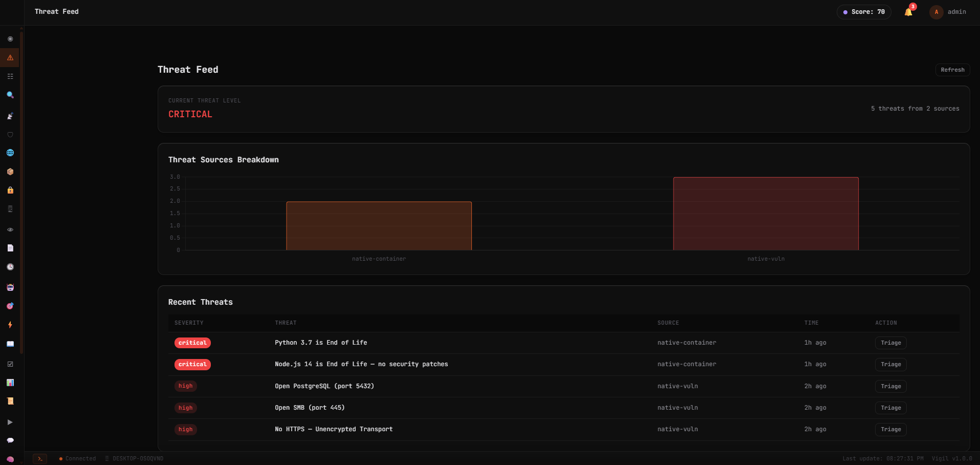Select the lightning bolt sidebar icon
This screenshot has height=465, width=980.
[x=10, y=325]
